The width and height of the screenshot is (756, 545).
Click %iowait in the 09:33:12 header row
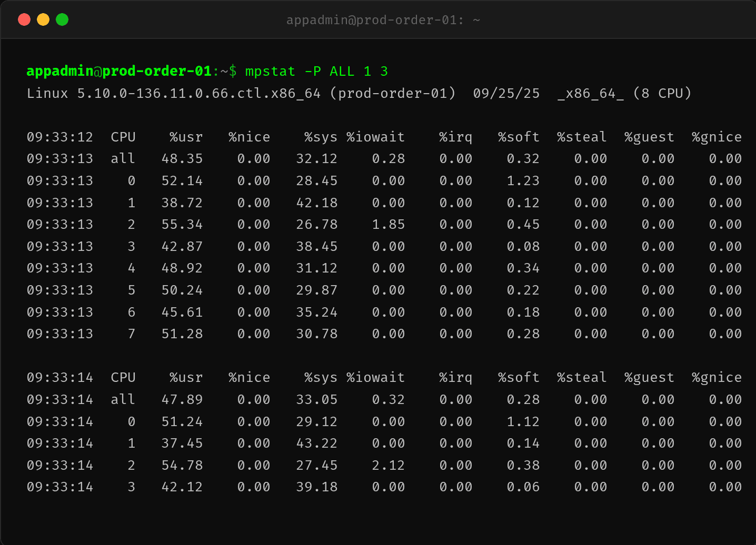point(375,137)
